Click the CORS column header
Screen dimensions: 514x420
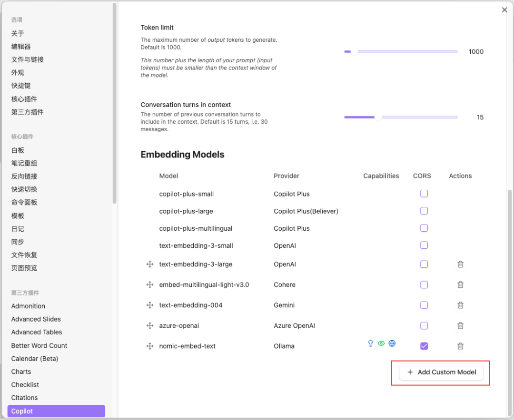[x=422, y=176]
